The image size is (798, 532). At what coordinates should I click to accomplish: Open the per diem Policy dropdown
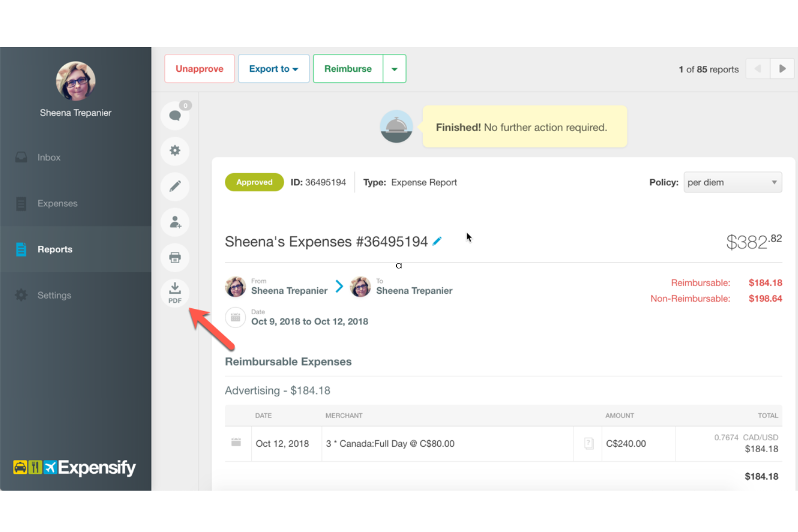click(732, 182)
